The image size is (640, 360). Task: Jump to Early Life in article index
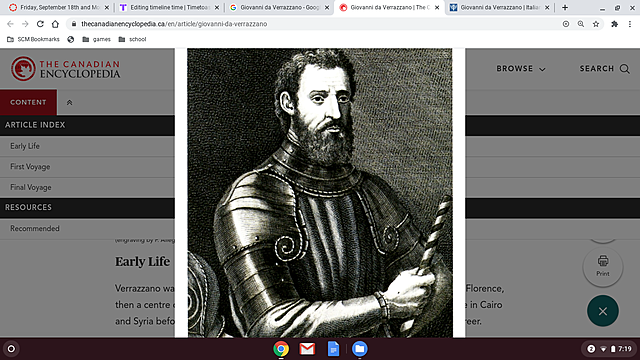pyautogui.click(x=25, y=146)
